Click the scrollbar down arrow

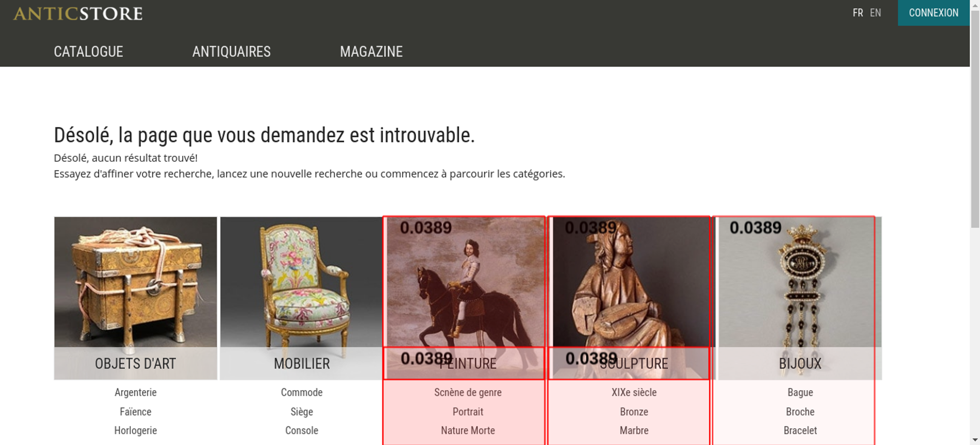[x=975, y=440]
